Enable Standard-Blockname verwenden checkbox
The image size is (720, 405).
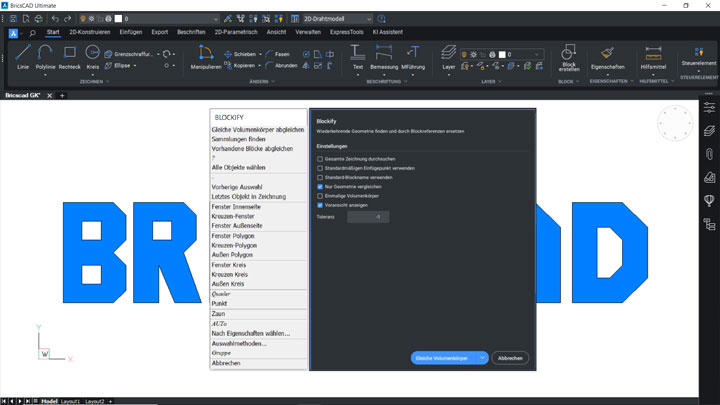click(320, 177)
